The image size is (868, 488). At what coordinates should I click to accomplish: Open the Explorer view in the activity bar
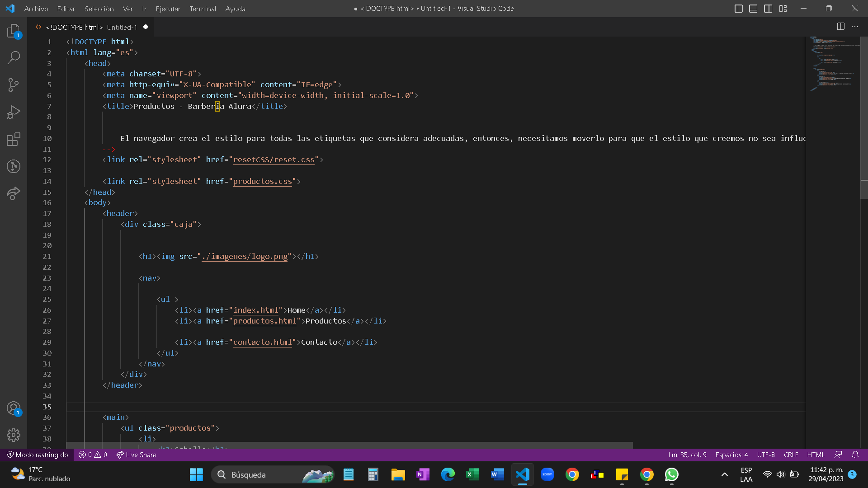pos(14,31)
